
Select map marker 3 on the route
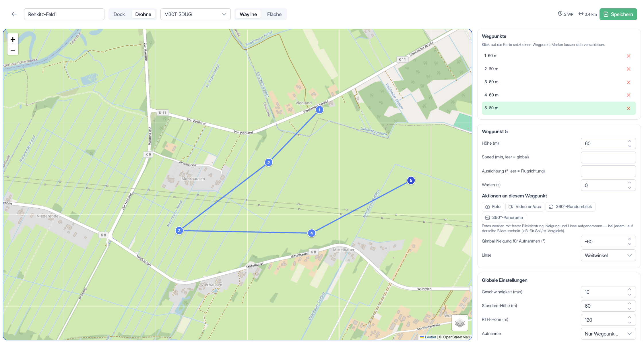pyautogui.click(x=179, y=231)
